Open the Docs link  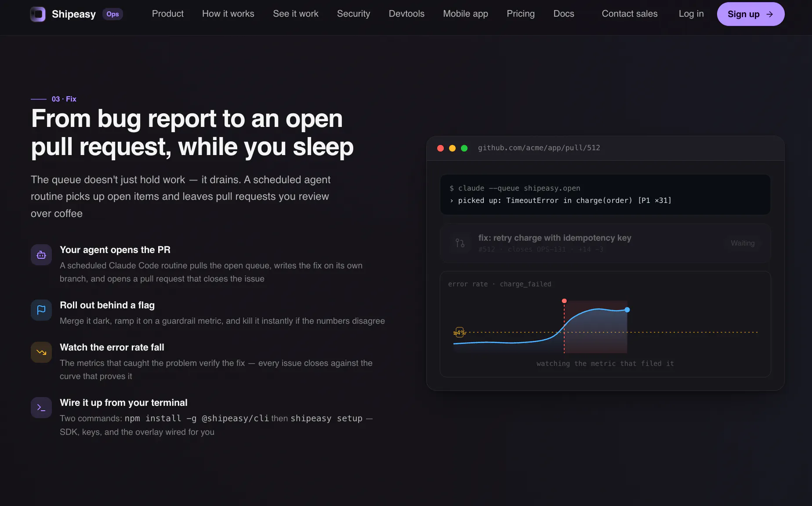(564, 14)
